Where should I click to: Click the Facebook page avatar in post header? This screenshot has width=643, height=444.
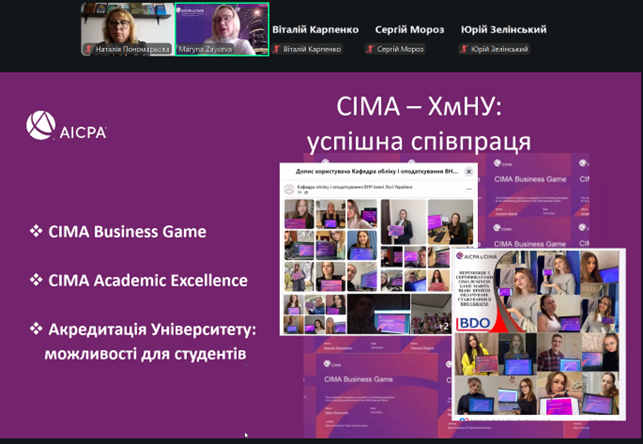[290, 189]
